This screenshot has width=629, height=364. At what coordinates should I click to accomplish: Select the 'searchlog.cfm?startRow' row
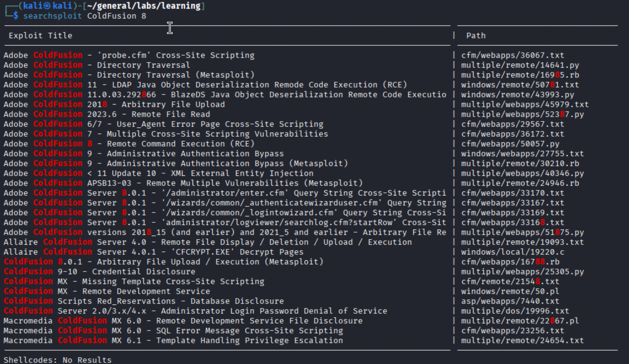click(x=225, y=222)
